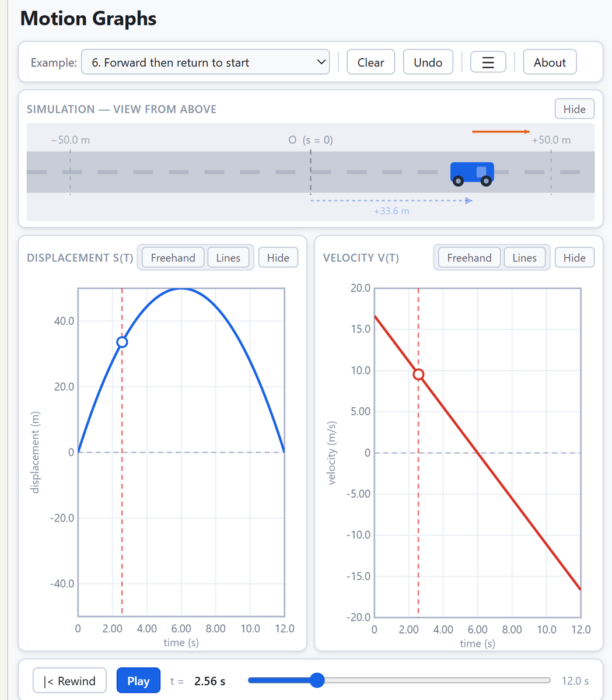Click the velocity line's zero crossing at 6.00 s
612x700 pixels.
(x=477, y=453)
